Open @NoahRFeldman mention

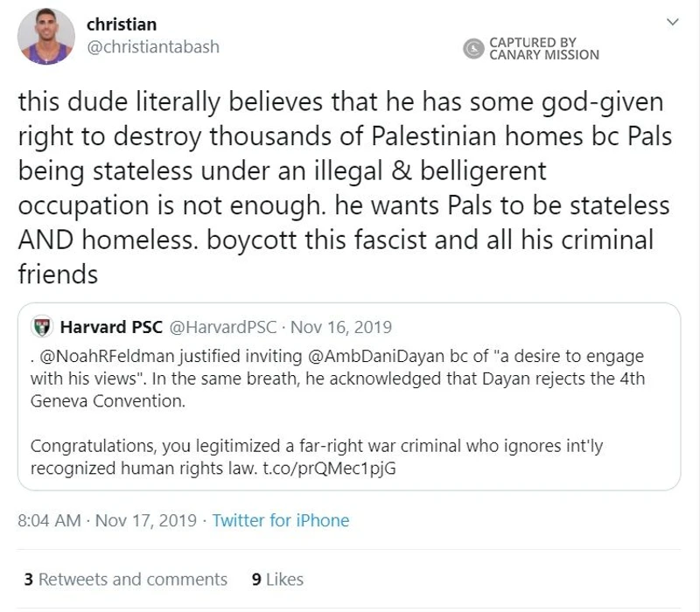[107, 356]
